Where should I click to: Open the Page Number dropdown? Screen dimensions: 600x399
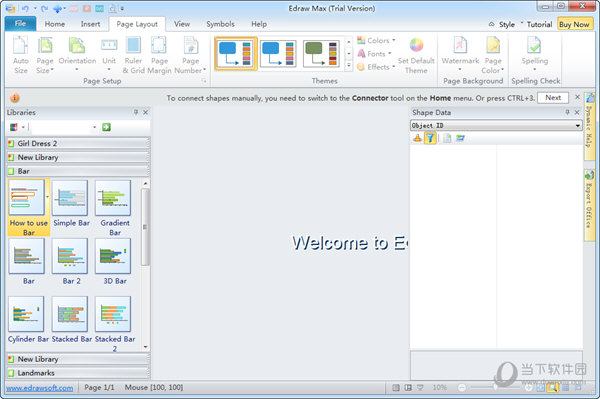pos(190,55)
